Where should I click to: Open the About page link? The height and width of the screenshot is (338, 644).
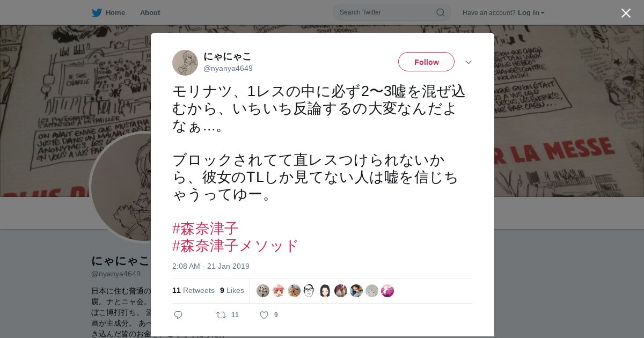coord(150,12)
